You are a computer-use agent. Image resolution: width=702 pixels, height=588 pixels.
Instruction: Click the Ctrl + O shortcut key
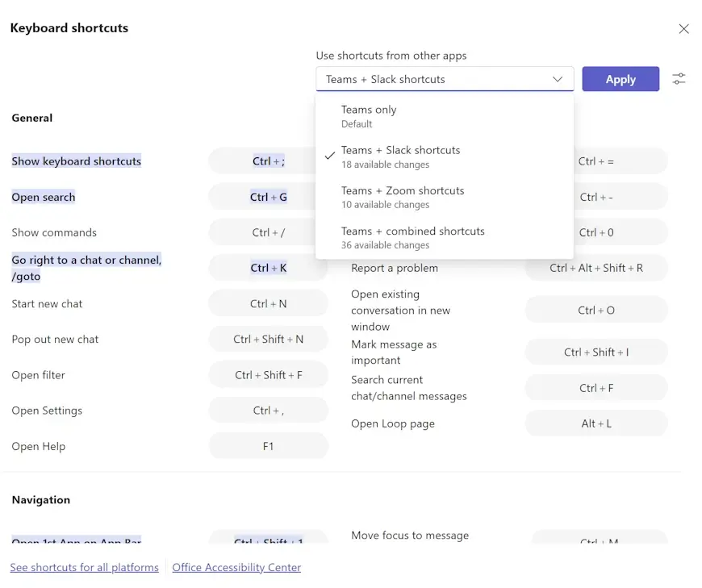596,310
